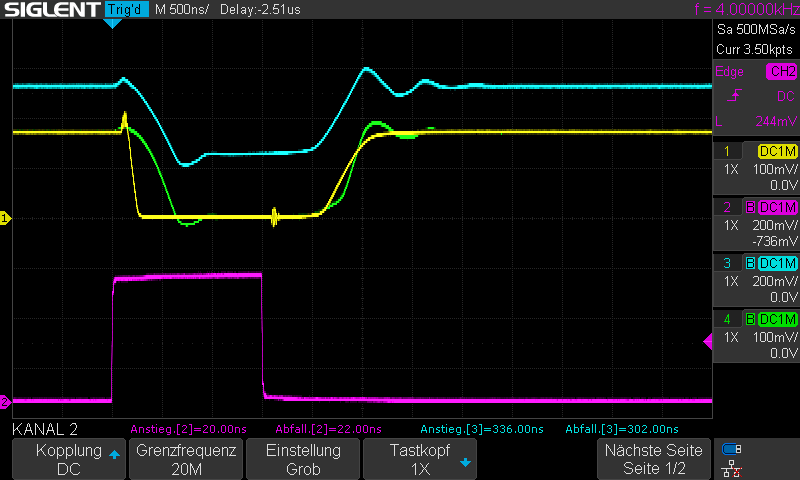The image size is (800, 480).
Task: Click the frequency counter f = 4.00000kHz readout
Action: [746, 9]
